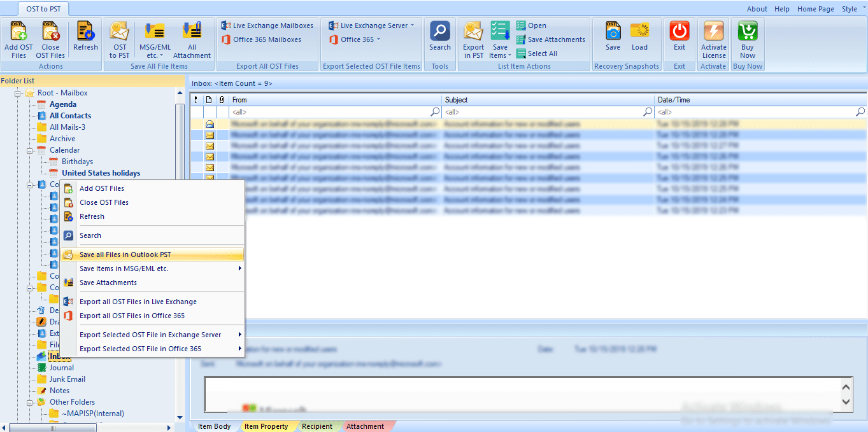Select Export all OST Files in Live Exchange
Viewport: 868px width, 432px height.
click(x=152, y=302)
